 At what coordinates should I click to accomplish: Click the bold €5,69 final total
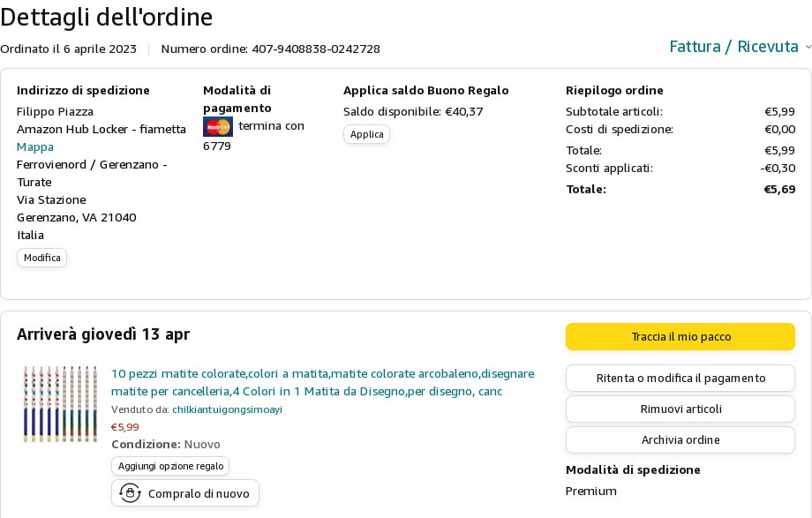pos(779,189)
